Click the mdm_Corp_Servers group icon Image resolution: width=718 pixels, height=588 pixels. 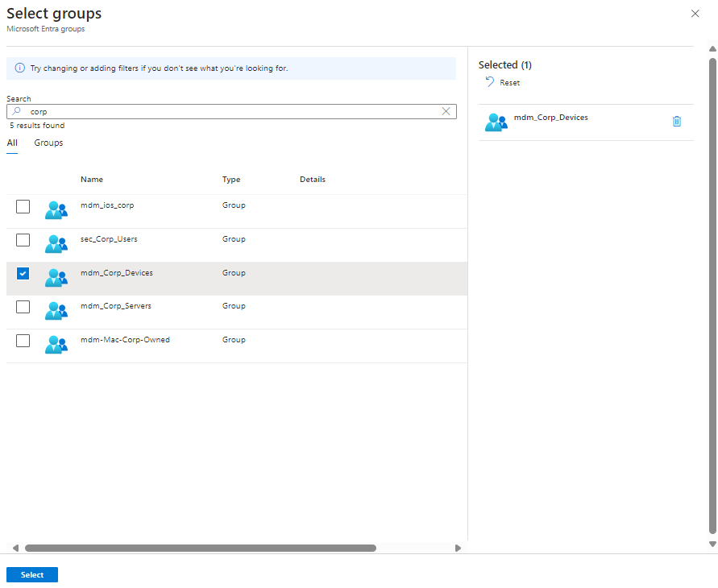point(56,311)
